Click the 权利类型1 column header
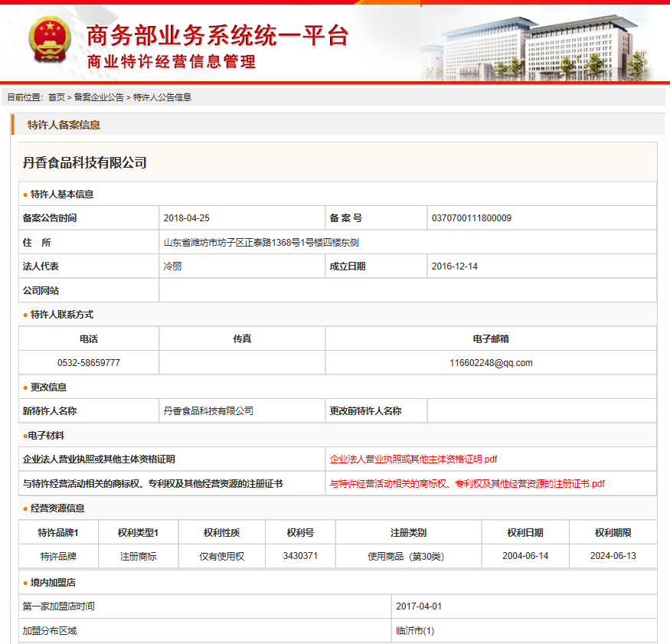This screenshot has width=670, height=644. point(138,532)
